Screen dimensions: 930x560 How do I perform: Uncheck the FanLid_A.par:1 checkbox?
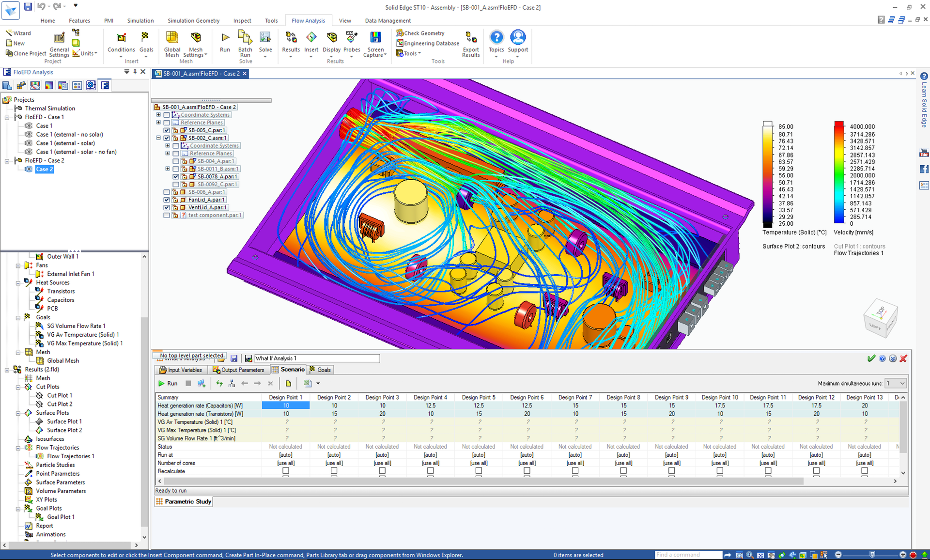[167, 200]
